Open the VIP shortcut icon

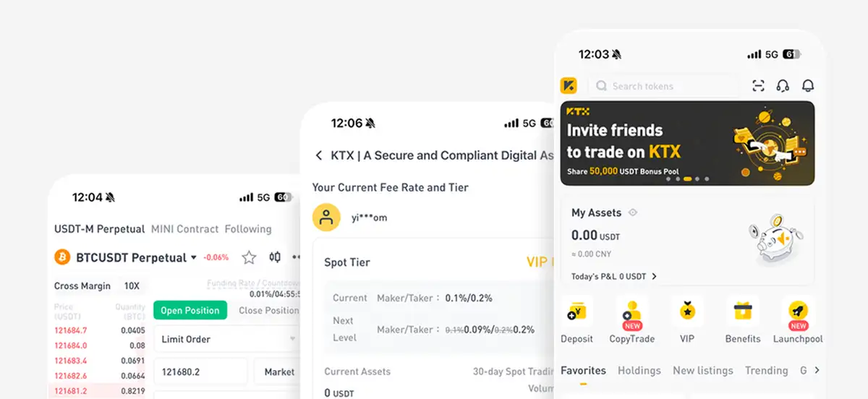[687, 312]
